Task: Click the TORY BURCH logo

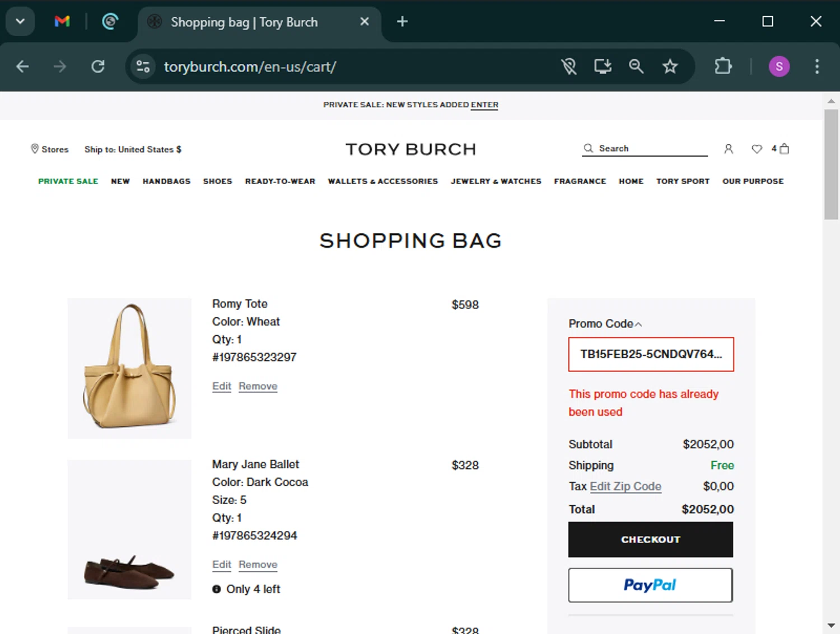Action: (410, 149)
